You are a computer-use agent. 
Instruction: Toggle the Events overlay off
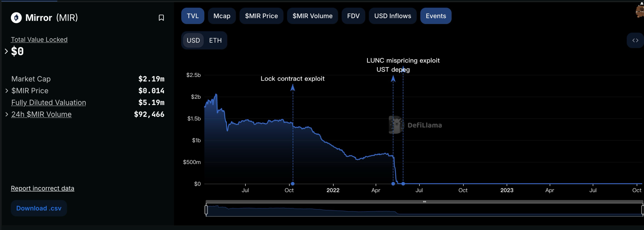436,16
